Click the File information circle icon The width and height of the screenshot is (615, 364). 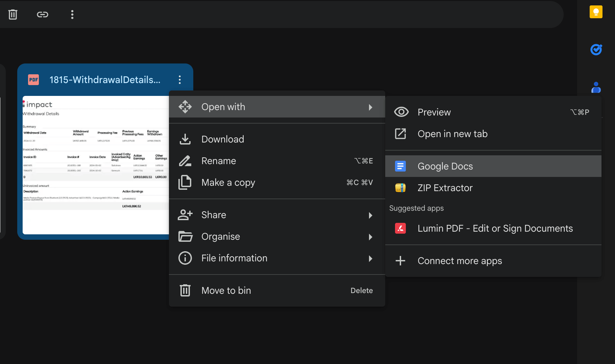pos(185,258)
